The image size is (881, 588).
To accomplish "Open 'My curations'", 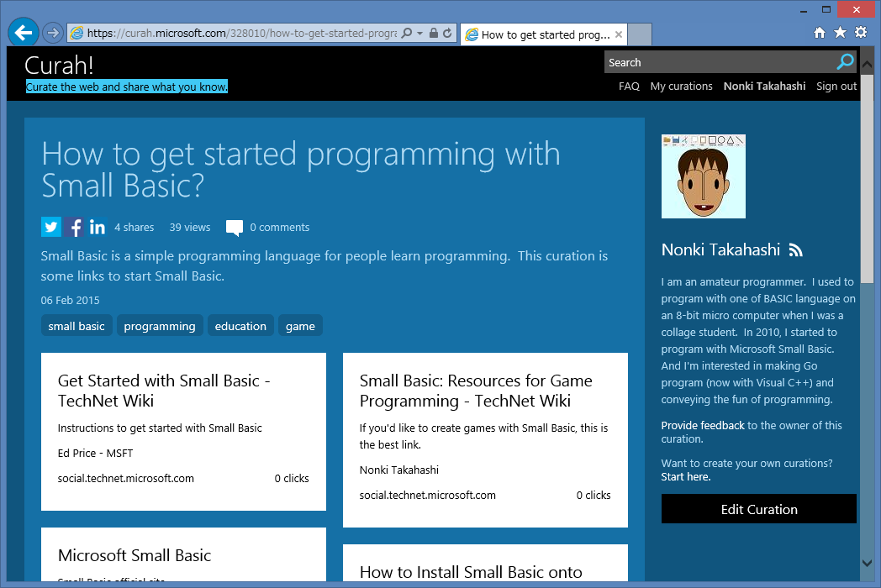I will 681,86.
